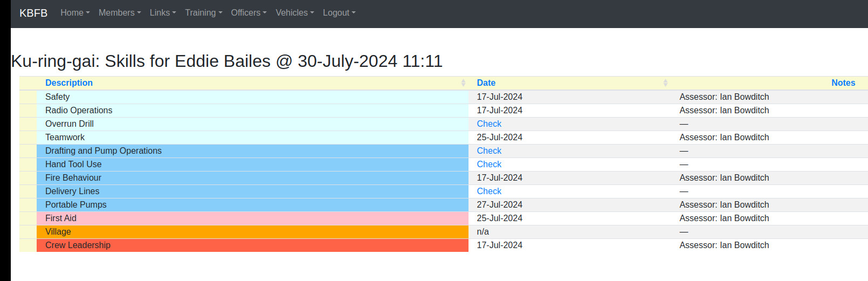Expand the Members dropdown menu
This screenshot has height=281, width=868.
point(120,13)
